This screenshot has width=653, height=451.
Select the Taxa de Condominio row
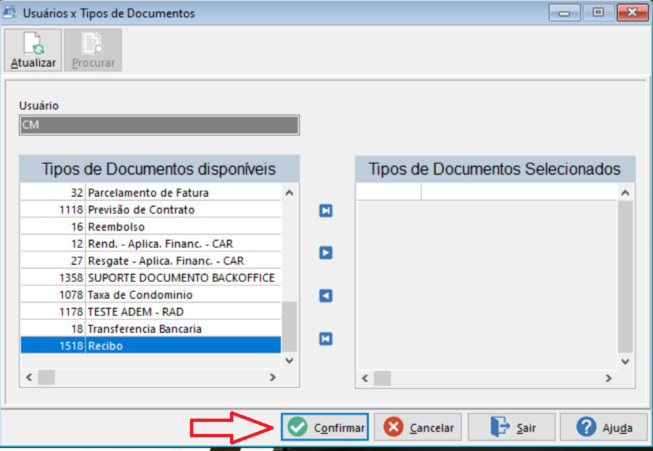[x=151, y=295]
